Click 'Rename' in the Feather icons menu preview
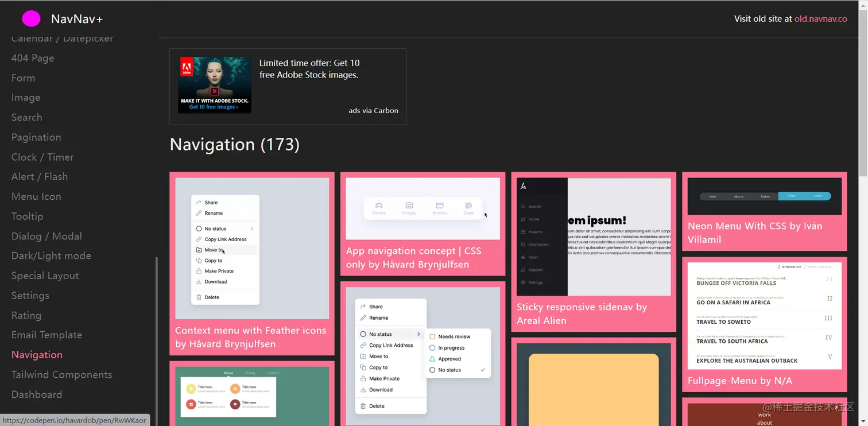 tap(214, 213)
